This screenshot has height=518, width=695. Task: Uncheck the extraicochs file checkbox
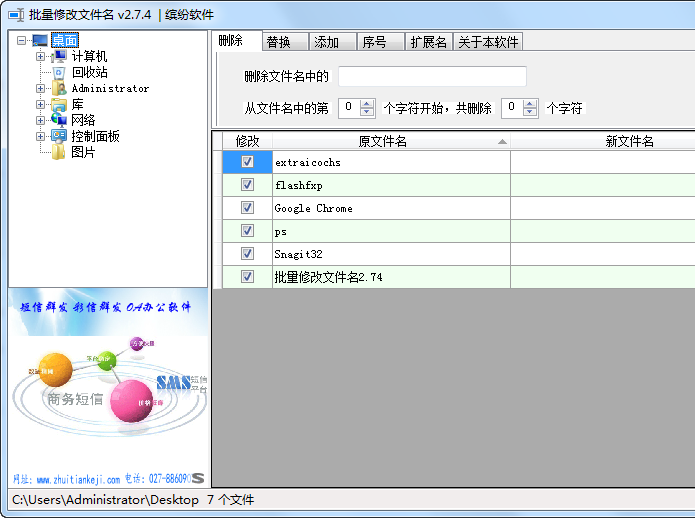[x=247, y=162]
